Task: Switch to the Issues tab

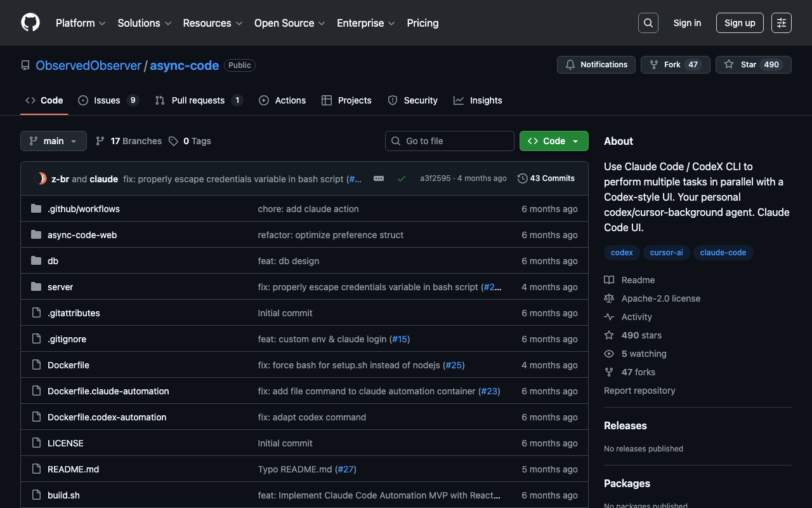Action: (107, 100)
